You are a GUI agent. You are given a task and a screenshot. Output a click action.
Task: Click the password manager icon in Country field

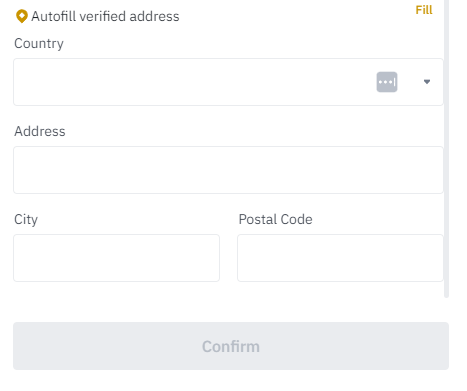tap(387, 82)
